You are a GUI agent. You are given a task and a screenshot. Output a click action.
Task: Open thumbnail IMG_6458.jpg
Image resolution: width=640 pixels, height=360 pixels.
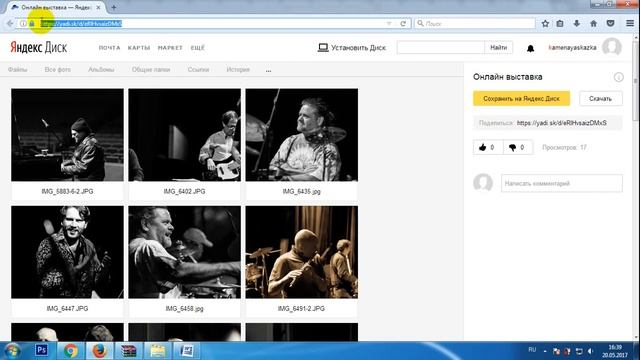coord(184,252)
